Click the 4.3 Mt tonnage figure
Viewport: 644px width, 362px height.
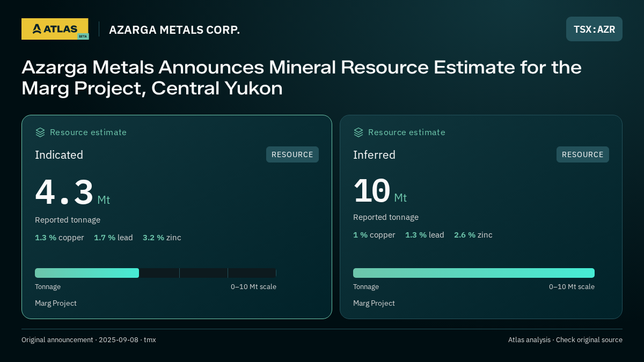point(72,193)
